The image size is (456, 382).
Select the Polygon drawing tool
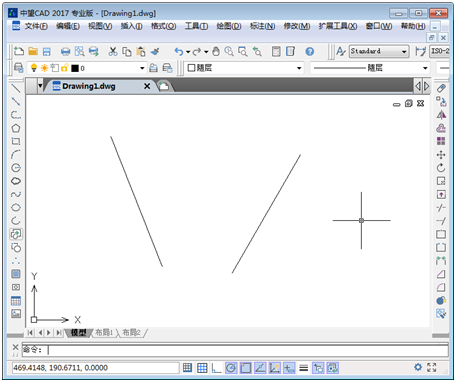[16, 128]
